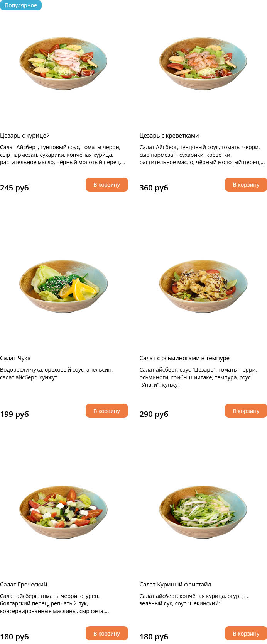Add Салат Греческий to cart
Screen dimensions: 267x644
click(106, 634)
